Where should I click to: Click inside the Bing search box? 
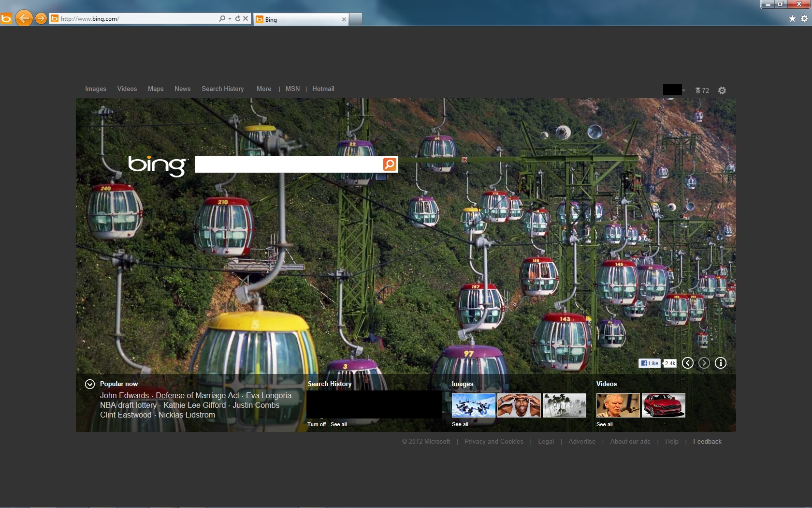tap(290, 164)
